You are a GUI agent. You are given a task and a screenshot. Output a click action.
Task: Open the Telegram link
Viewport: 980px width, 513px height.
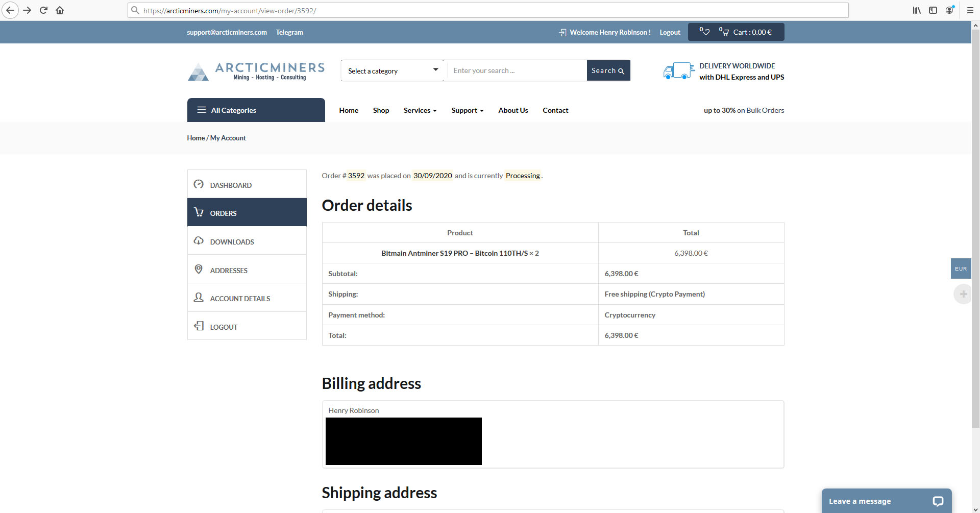[289, 32]
